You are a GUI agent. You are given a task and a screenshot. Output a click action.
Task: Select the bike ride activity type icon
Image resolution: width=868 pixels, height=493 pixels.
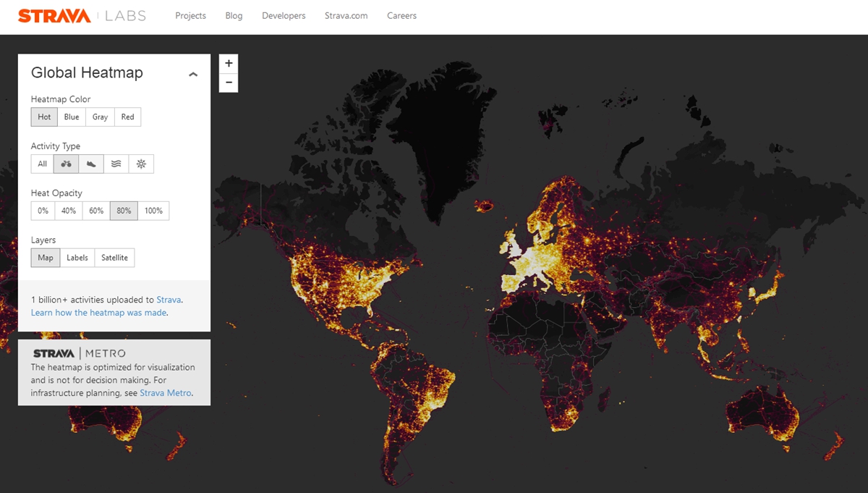tap(66, 164)
